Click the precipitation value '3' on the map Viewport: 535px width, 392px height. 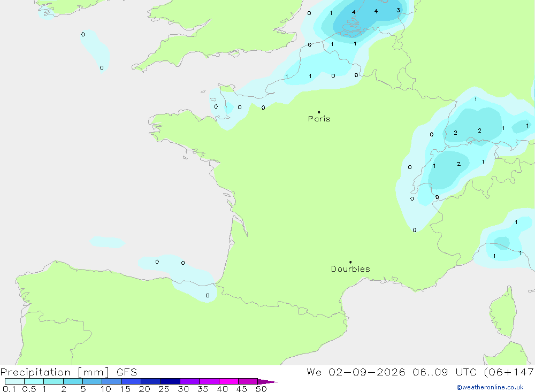pos(398,10)
